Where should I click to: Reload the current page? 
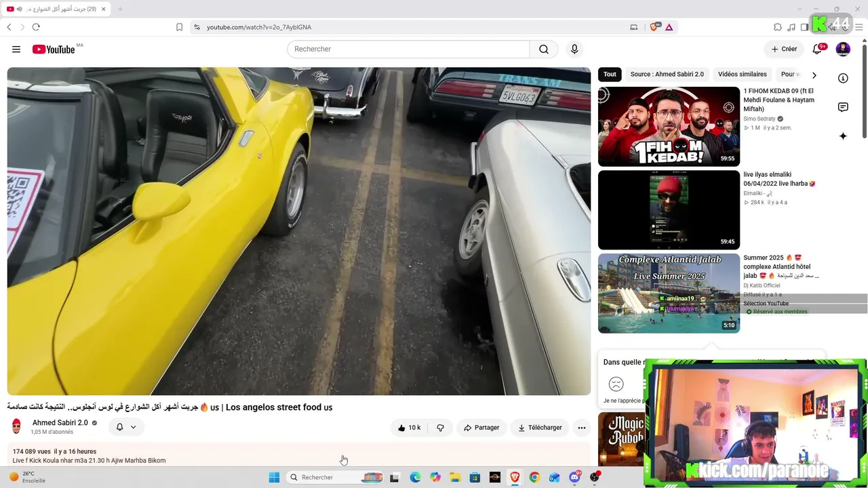(x=36, y=27)
